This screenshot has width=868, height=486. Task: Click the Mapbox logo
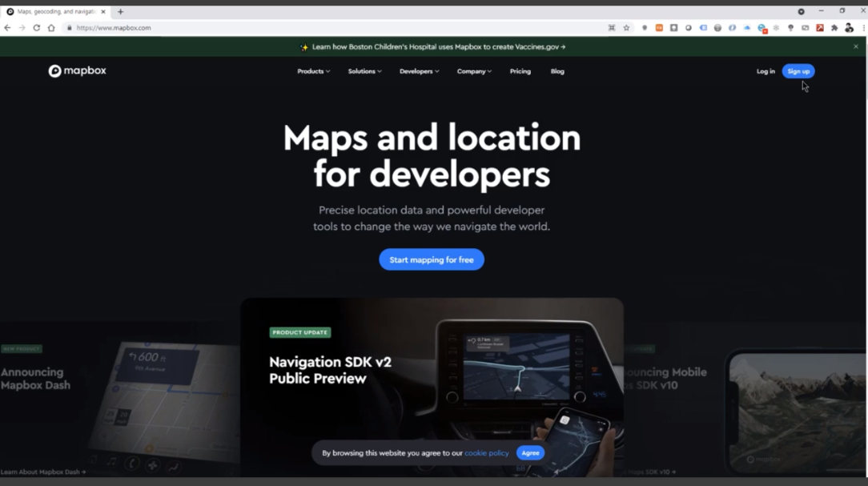[77, 70]
